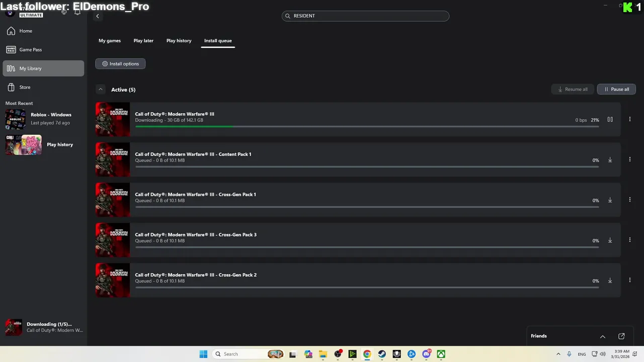The height and width of the screenshot is (362, 644).
Task: Click the Roblox thumbnail in sidebar
Action: point(16,119)
